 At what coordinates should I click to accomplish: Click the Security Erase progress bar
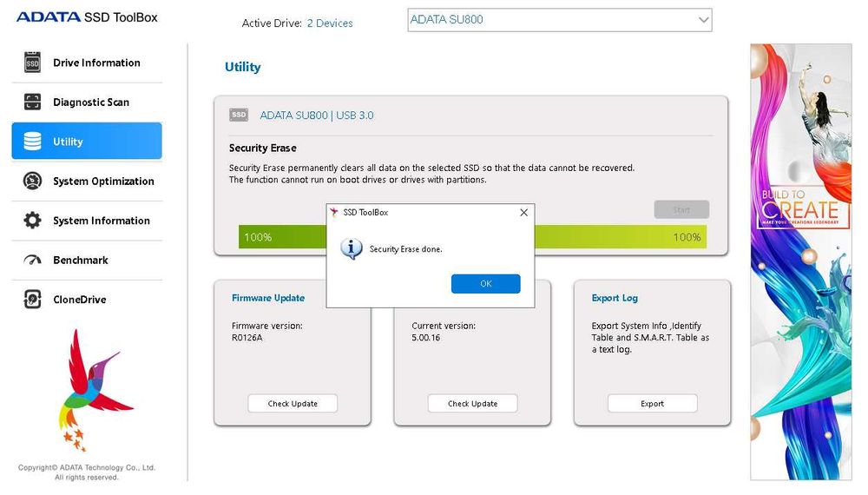point(472,237)
